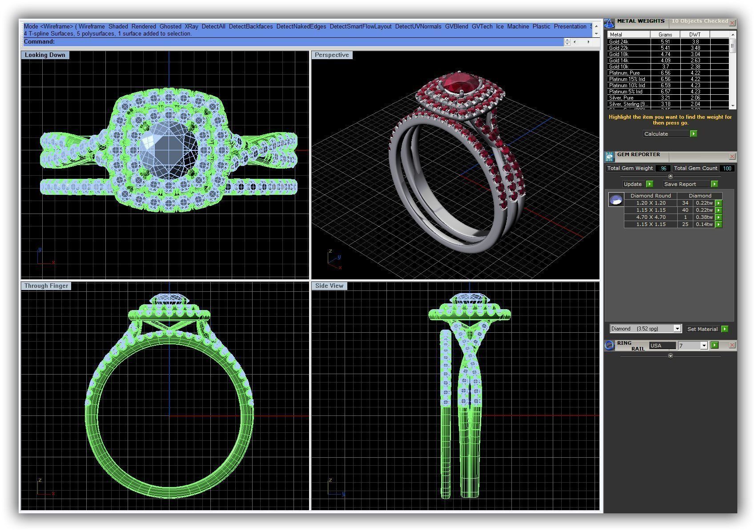The width and height of the screenshot is (756, 532).
Task: Sort by the DWT column header
Action: click(x=695, y=34)
